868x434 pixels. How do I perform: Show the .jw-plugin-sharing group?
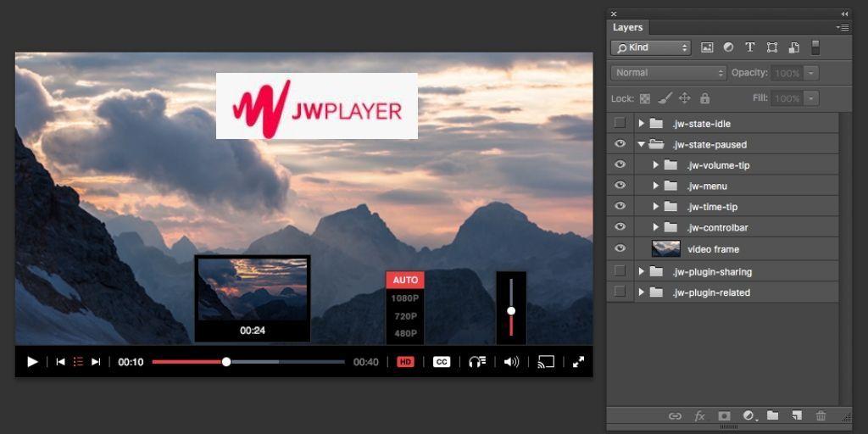(x=620, y=270)
